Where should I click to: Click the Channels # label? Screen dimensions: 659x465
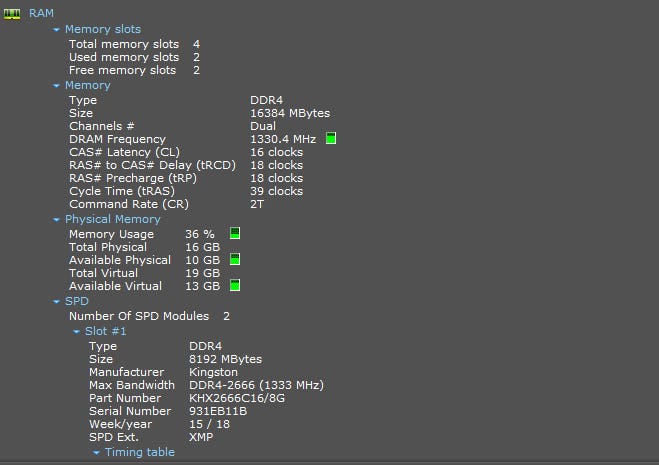102,126
